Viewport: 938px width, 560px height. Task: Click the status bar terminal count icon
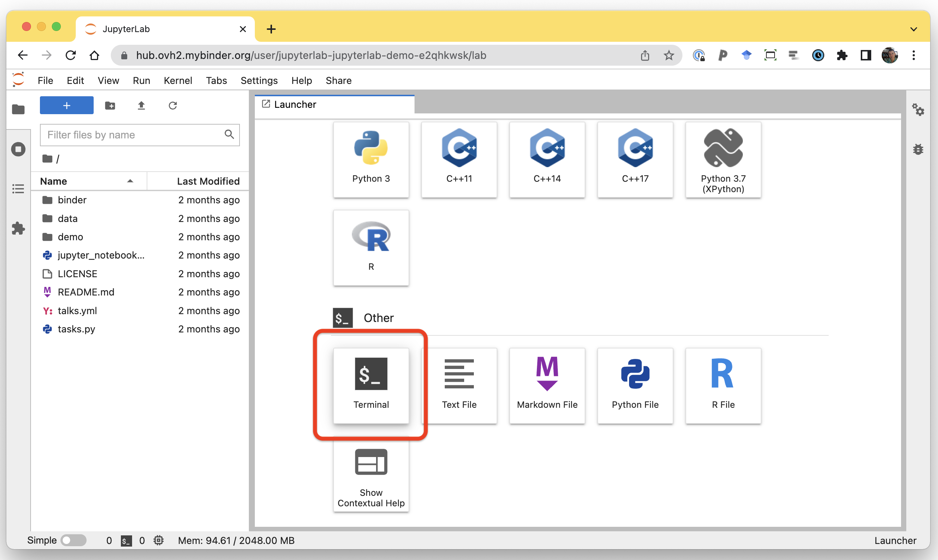[x=126, y=540]
